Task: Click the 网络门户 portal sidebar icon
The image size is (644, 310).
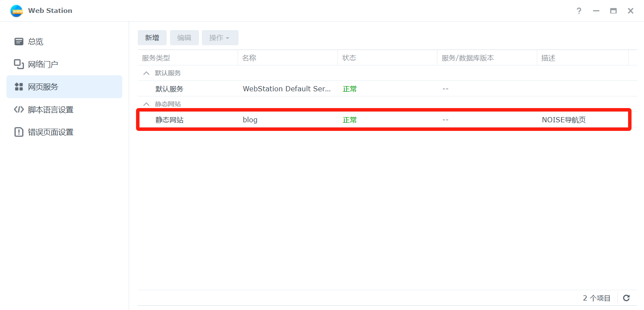Action: (x=19, y=64)
